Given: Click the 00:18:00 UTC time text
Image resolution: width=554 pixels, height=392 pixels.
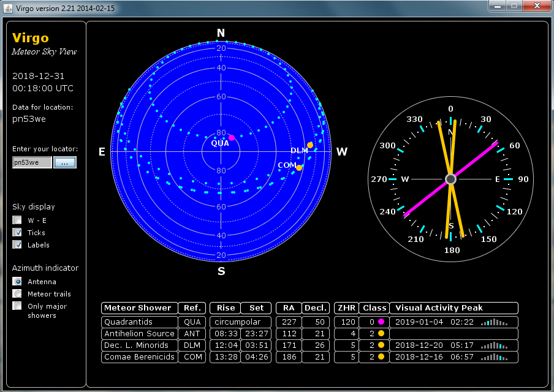Looking at the screenshot, I should pyautogui.click(x=43, y=88).
